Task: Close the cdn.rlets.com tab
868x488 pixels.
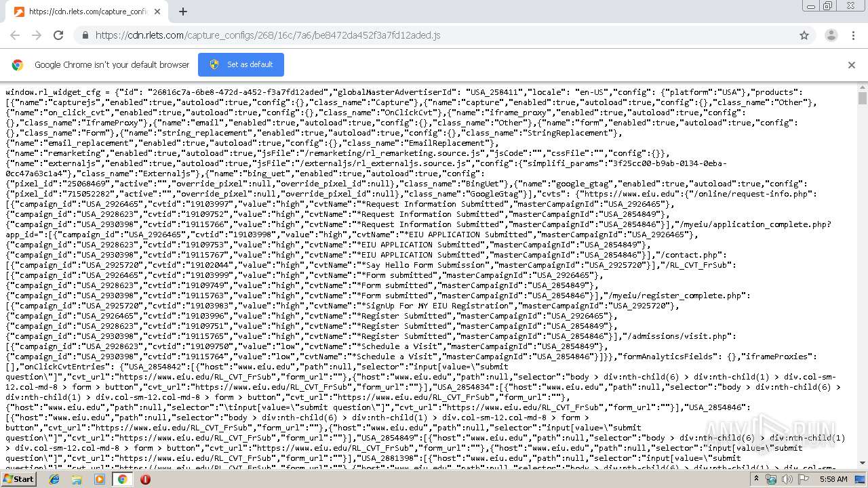Action: coord(157,12)
